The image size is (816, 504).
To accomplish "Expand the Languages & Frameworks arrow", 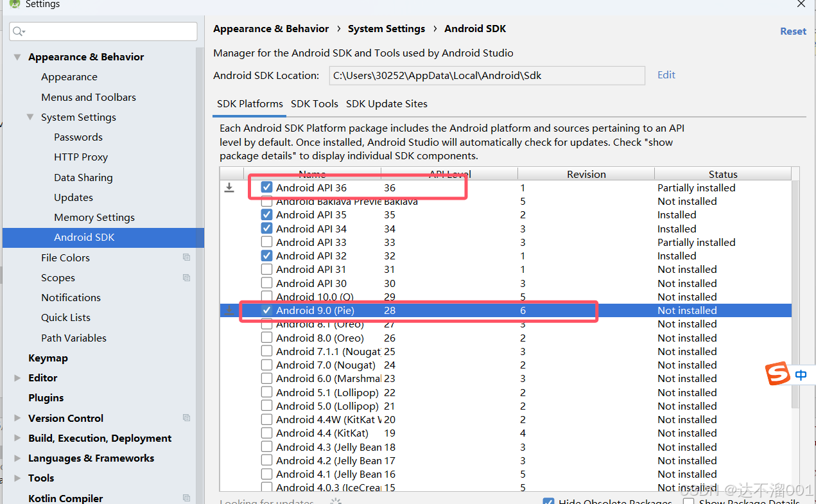I will pos(17,458).
